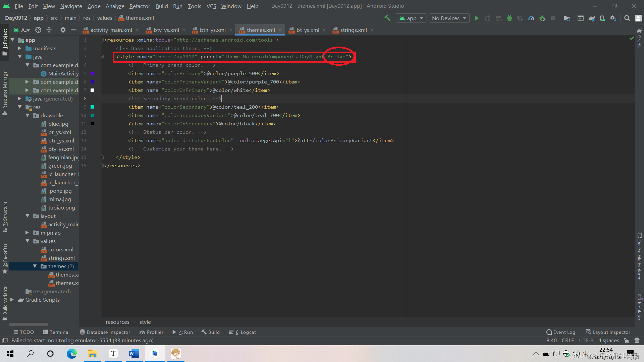Viewport: 644px width, 362px height.
Task: Click the teal_200 color swatch in gutter
Action: pos(92,107)
